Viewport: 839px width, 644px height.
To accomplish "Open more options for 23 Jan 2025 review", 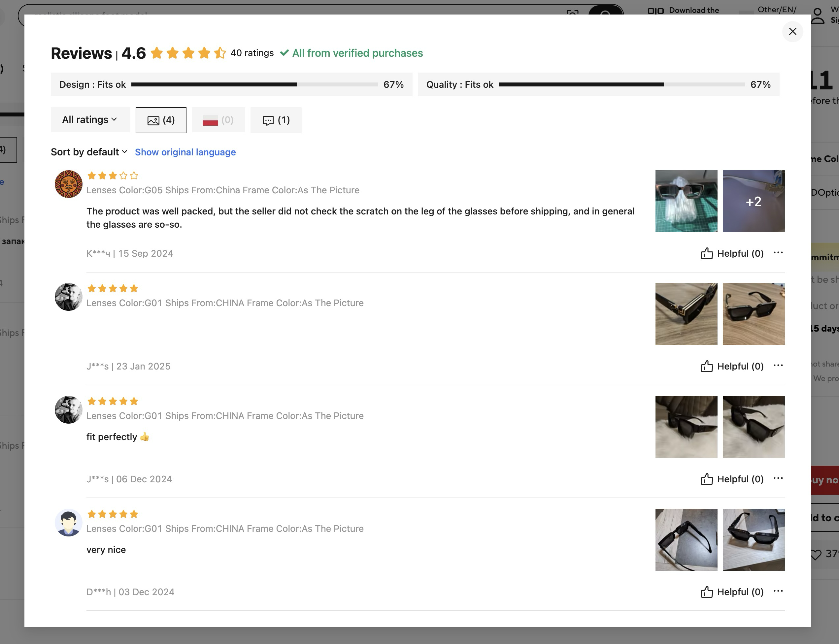I will click(x=778, y=365).
